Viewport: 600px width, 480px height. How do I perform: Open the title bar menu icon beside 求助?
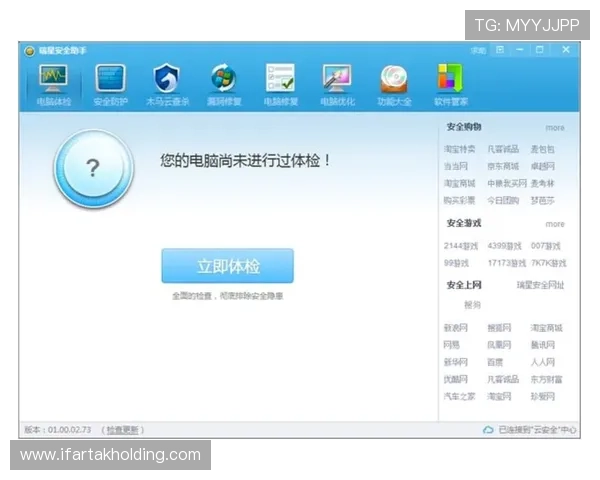pyautogui.click(x=500, y=50)
